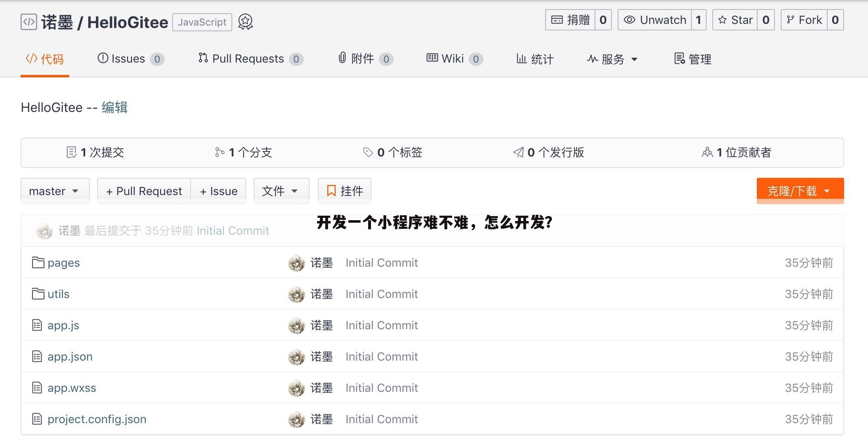Click the avatar in the utils row
The width and height of the screenshot is (868, 447).
[296, 294]
